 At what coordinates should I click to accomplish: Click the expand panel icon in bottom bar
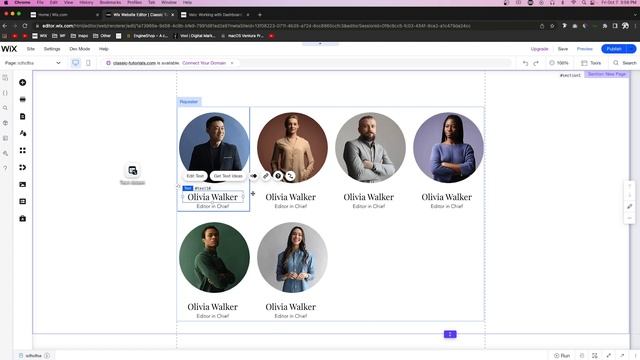click(x=609, y=356)
